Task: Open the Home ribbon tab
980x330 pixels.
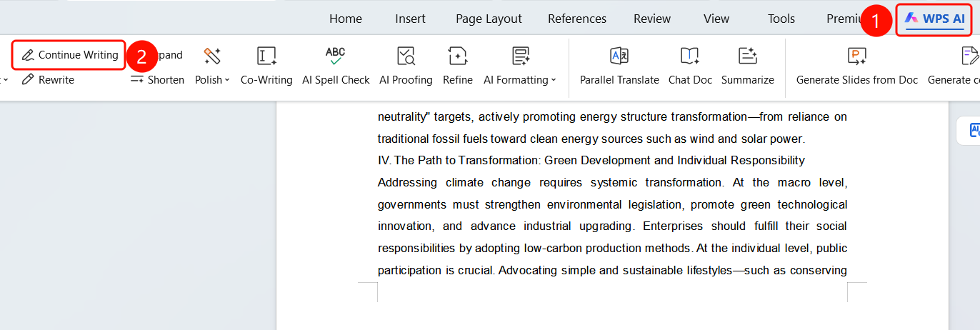Action: click(346, 19)
